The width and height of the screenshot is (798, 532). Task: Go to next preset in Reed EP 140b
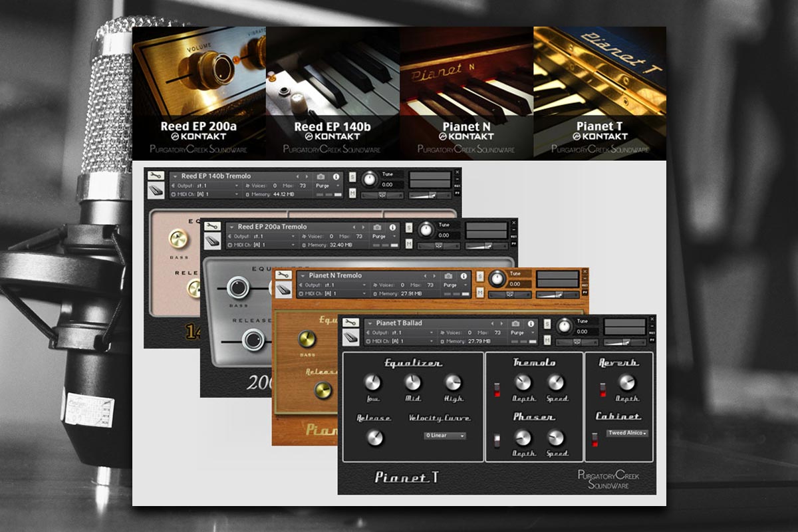tap(306, 176)
